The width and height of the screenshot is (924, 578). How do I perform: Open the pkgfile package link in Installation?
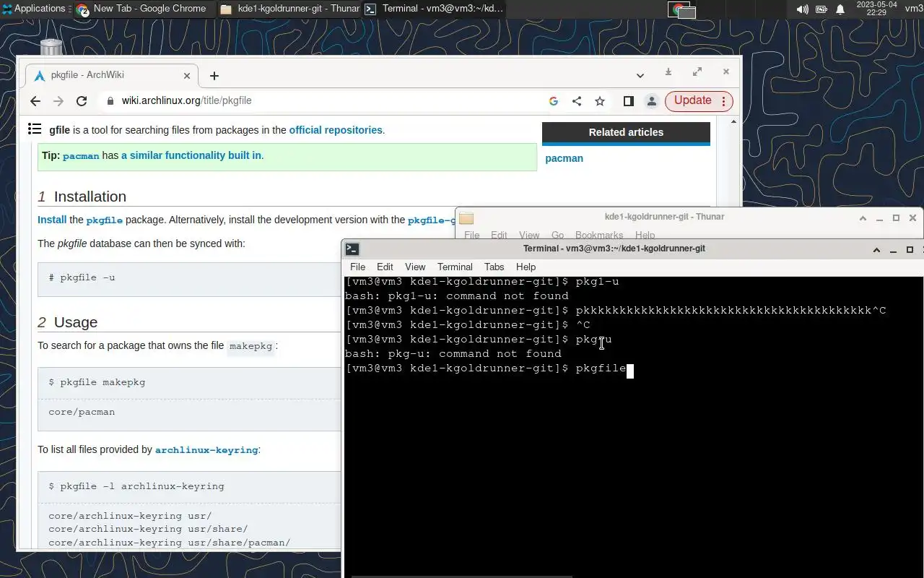pos(105,220)
